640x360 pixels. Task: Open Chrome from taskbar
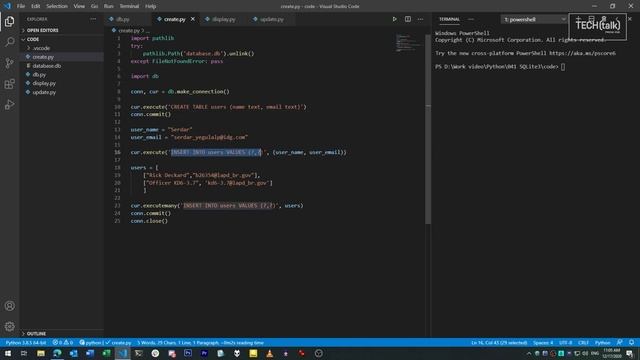(155, 353)
